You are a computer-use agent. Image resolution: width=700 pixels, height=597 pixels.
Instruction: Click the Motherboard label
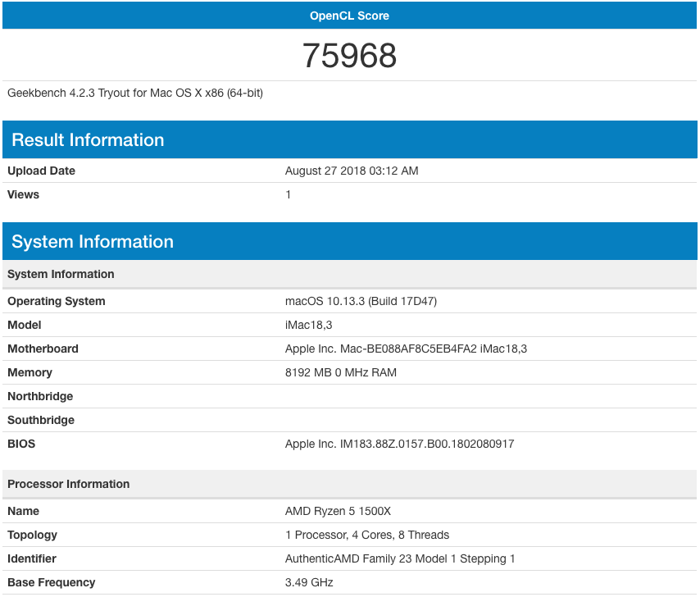[x=43, y=349]
